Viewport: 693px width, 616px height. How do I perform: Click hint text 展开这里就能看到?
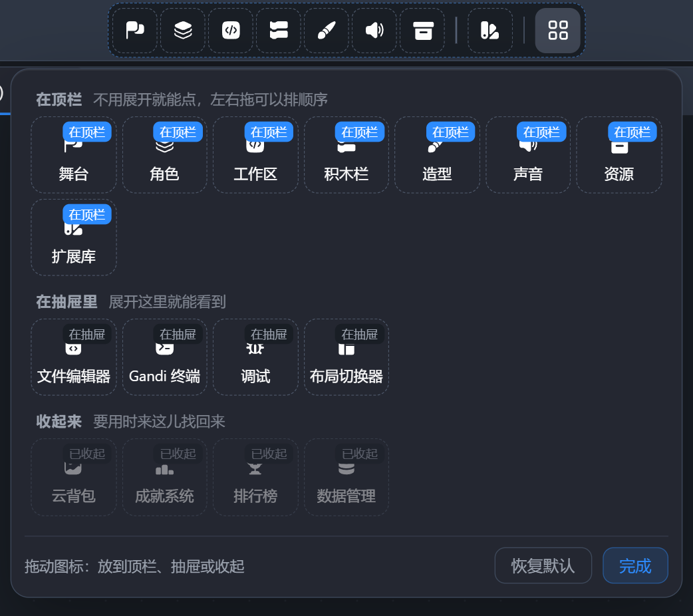(167, 302)
